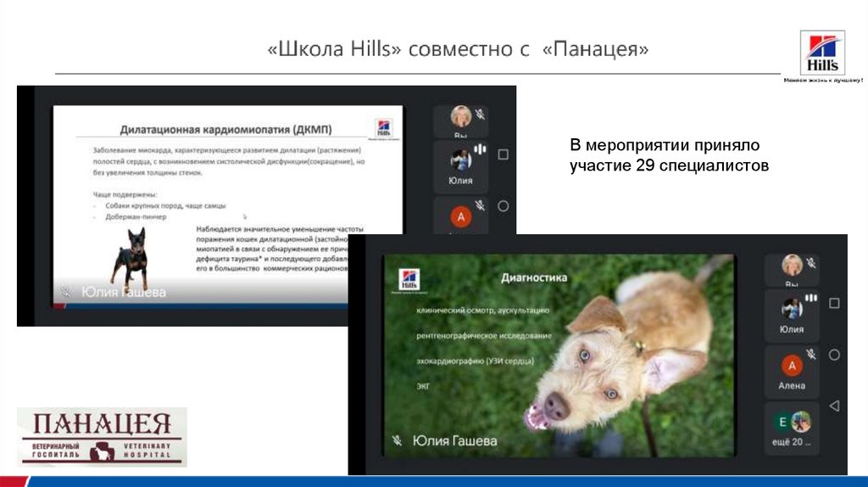Click mic-off icon beside Юлия Гашева, second screenshot

point(397,440)
